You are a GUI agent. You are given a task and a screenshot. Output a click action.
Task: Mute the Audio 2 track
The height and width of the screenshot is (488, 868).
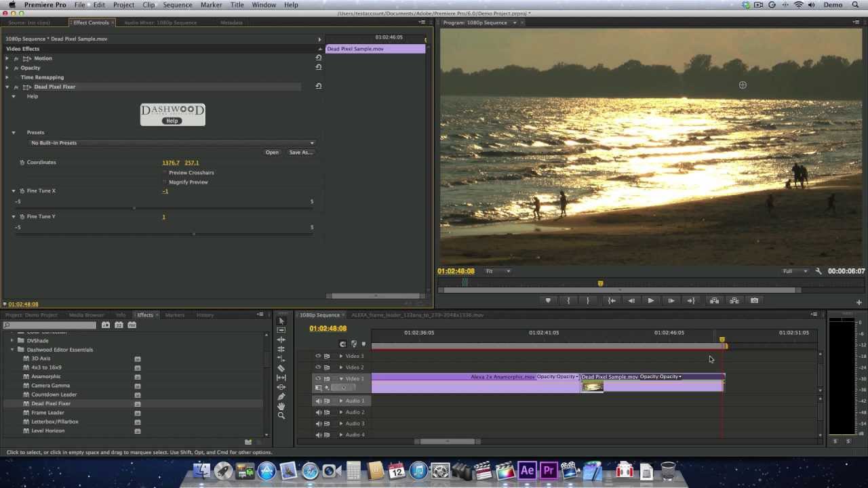tap(318, 412)
